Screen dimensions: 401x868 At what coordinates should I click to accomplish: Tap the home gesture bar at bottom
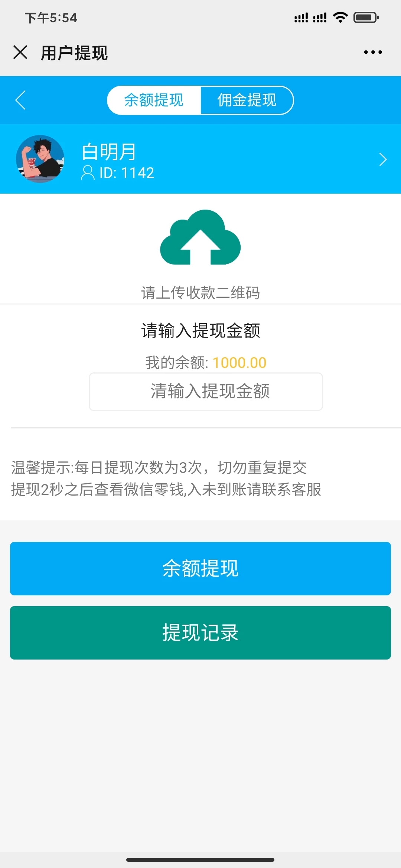(200, 859)
